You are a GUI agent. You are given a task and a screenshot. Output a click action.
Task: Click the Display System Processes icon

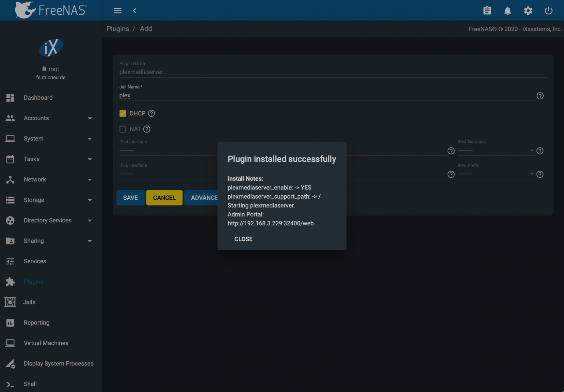point(10,364)
